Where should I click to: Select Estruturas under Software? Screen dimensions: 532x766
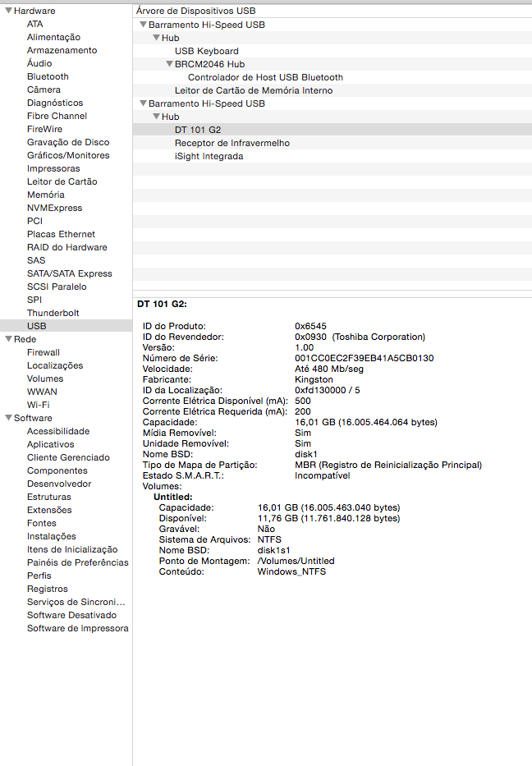(49, 498)
